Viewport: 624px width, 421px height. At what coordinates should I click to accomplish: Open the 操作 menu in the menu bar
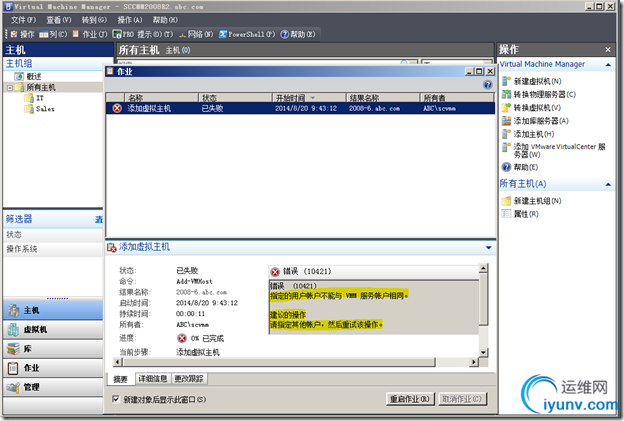pos(129,20)
